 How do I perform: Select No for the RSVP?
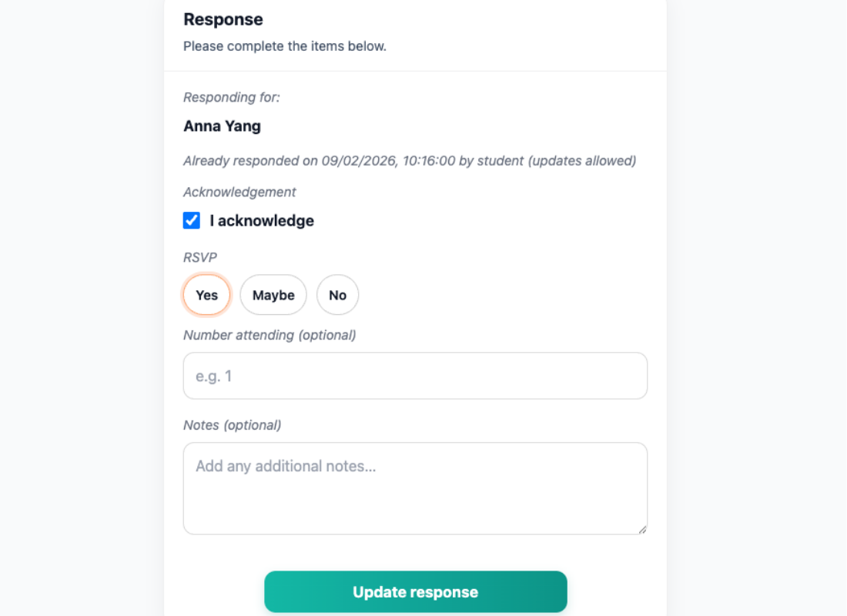click(x=337, y=295)
